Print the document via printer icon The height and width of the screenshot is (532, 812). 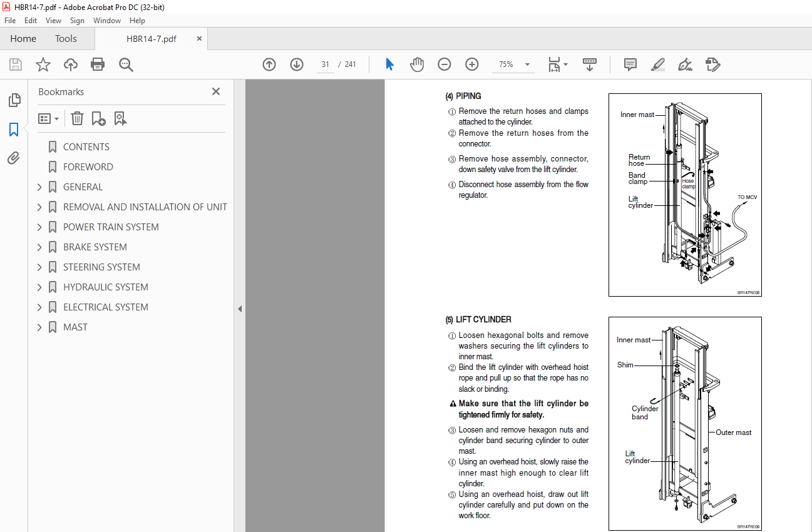click(98, 64)
